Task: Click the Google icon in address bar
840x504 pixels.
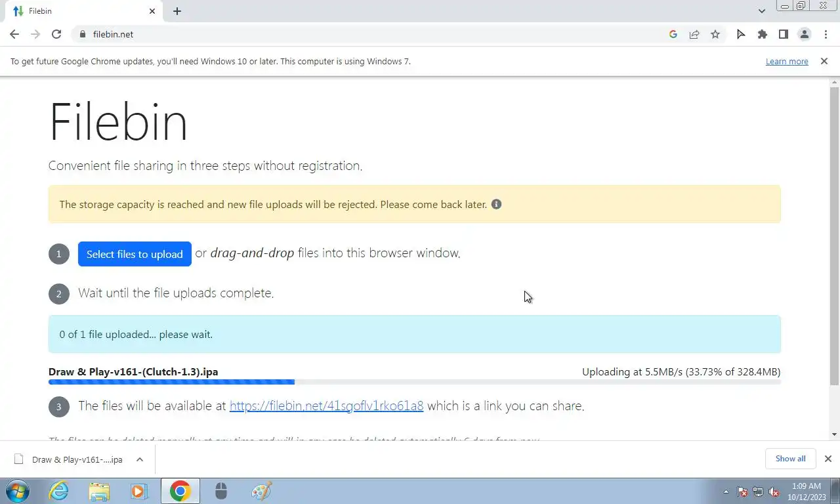Action: pos(673,34)
